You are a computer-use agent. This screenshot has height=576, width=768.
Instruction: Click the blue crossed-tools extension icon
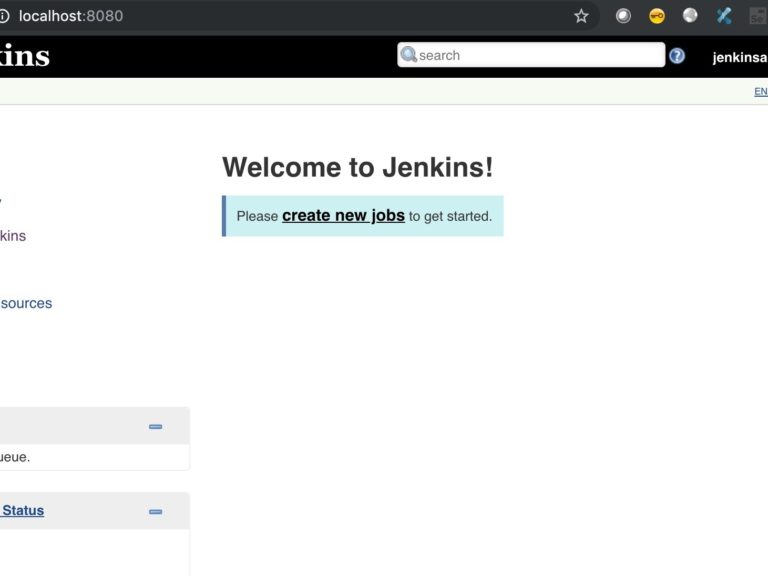pos(724,16)
